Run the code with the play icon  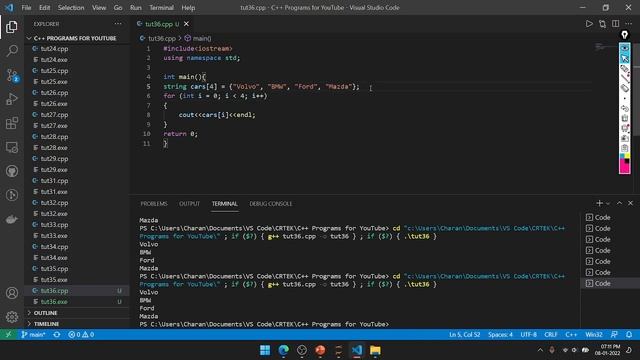[589, 24]
